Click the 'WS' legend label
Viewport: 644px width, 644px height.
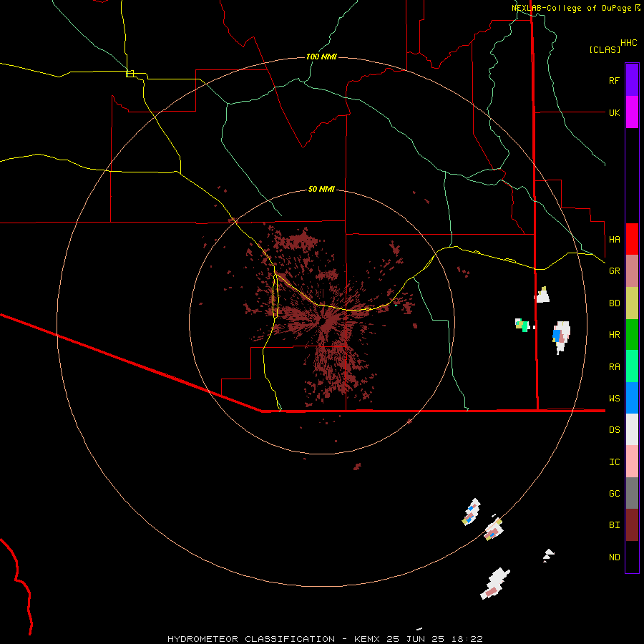tap(614, 398)
